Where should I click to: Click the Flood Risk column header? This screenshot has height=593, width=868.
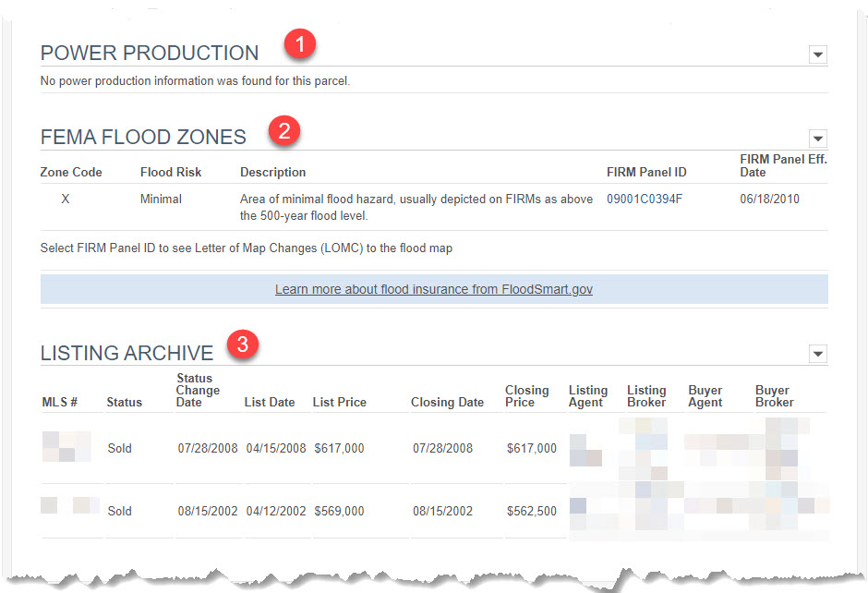pyautogui.click(x=171, y=172)
